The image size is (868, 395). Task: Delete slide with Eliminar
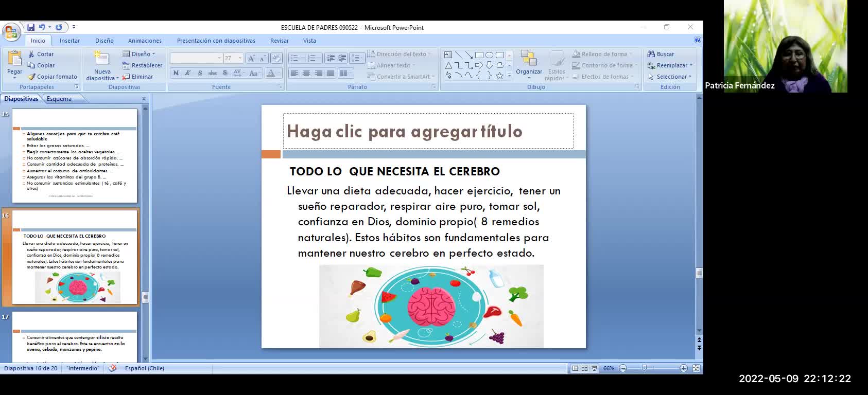(x=137, y=77)
